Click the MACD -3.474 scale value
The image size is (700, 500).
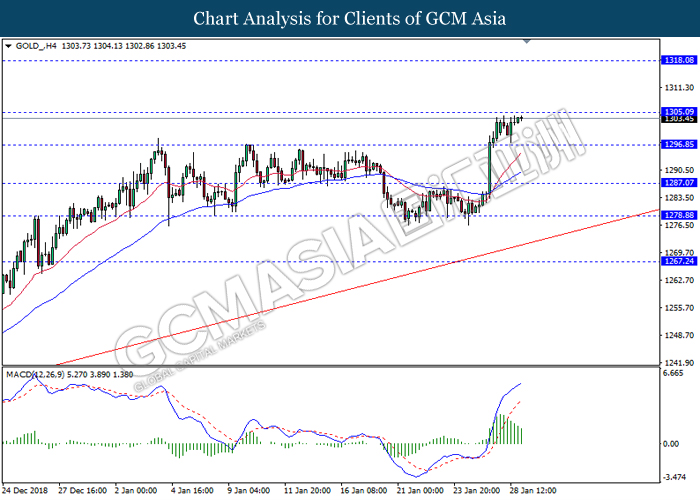[x=674, y=477]
